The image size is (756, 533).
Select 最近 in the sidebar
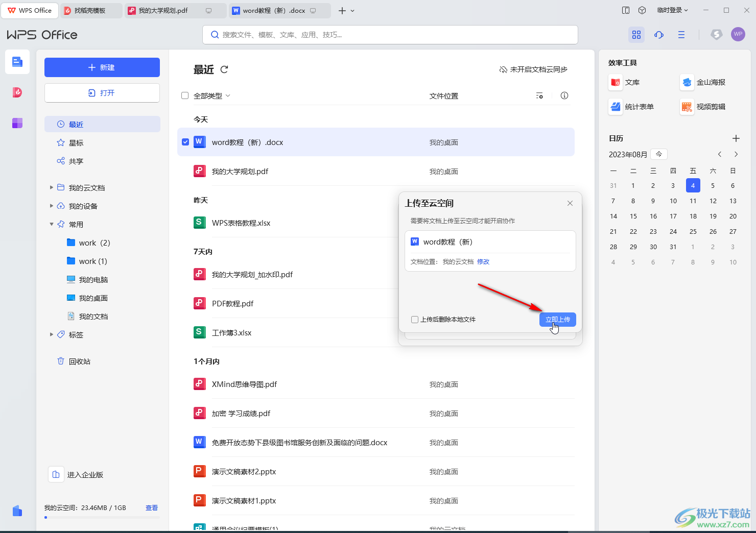(x=102, y=124)
